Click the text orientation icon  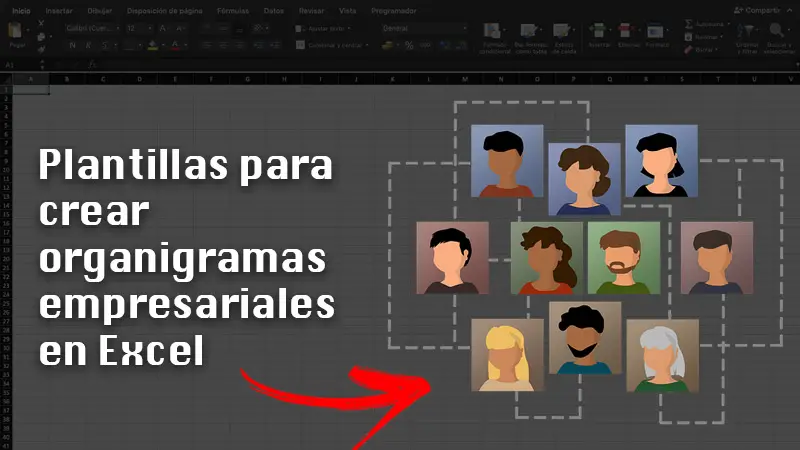click(x=258, y=29)
